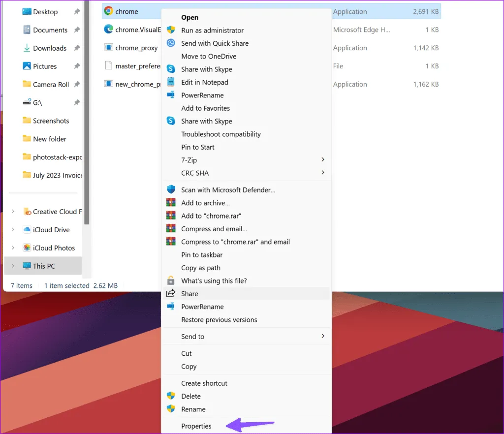Expand the iCloud Drive chevron in sidebar
Viewport: 504px width, 434px height.
pyautogui.click(x=13, y=230)
